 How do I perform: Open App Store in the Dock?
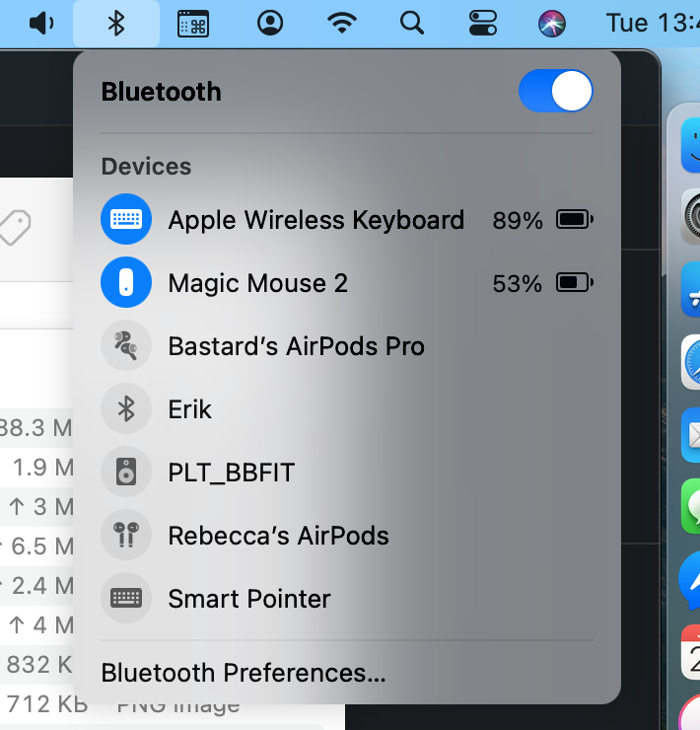click(691, 290)
